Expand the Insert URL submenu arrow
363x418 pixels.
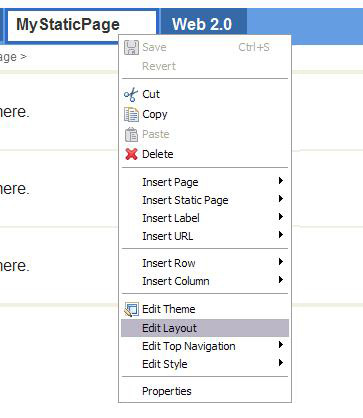[x=281, y=235]
